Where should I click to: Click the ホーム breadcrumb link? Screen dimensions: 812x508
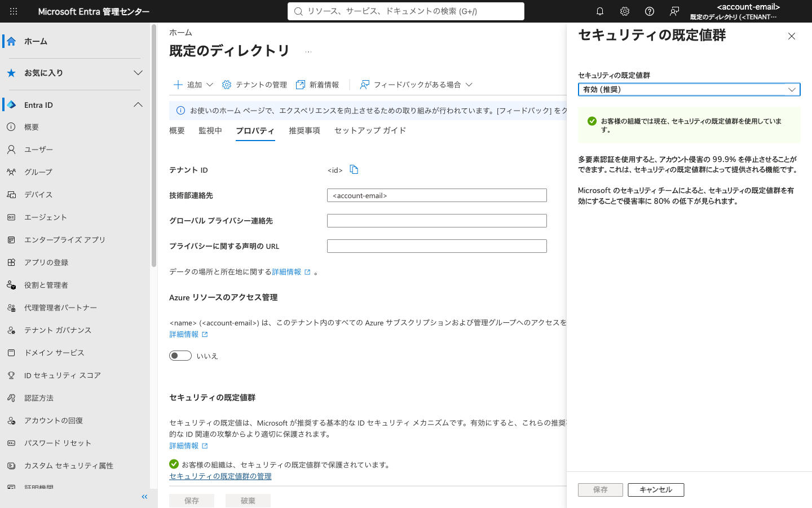click(180, 33)
